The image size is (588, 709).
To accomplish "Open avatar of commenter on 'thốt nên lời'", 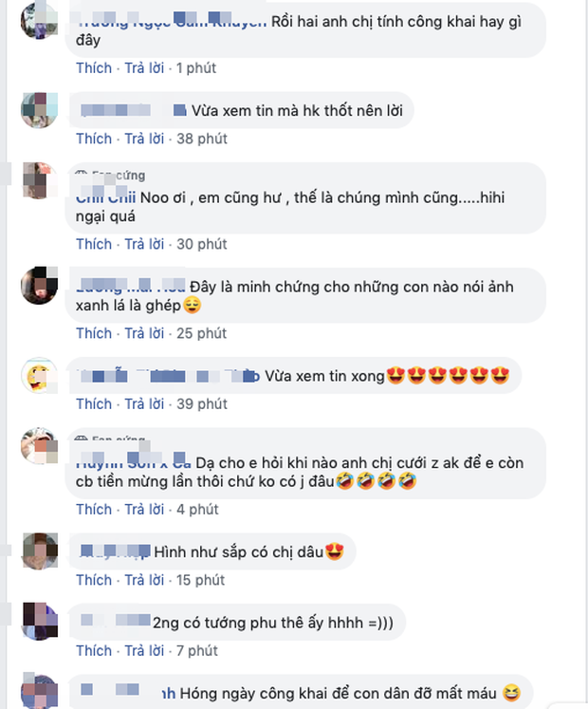I will [x=39, y=110].
